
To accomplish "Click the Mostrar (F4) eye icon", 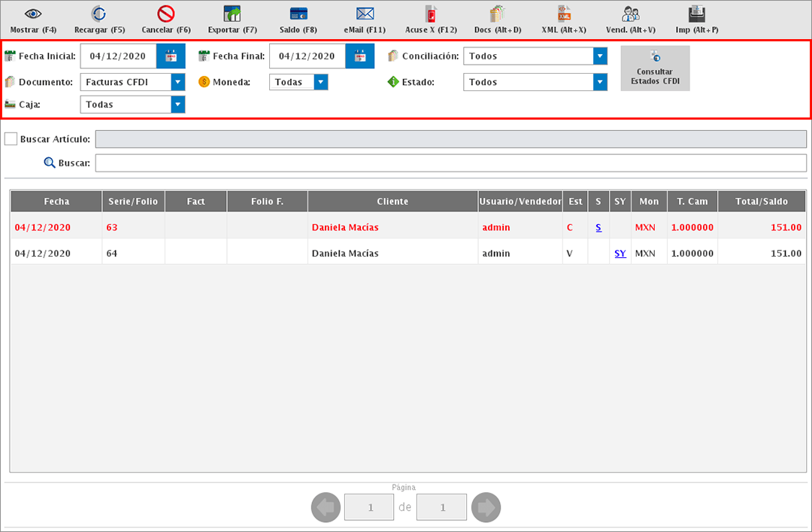I will (x=34, y=14).
